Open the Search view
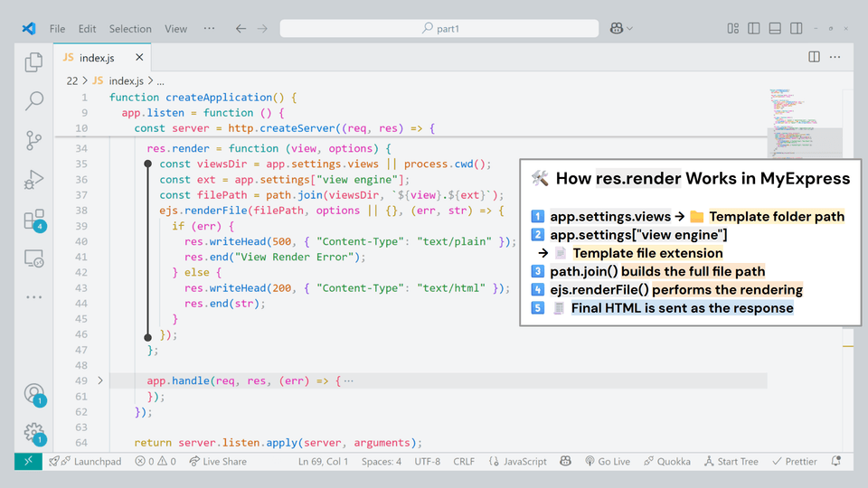 [x=33, y=100]
